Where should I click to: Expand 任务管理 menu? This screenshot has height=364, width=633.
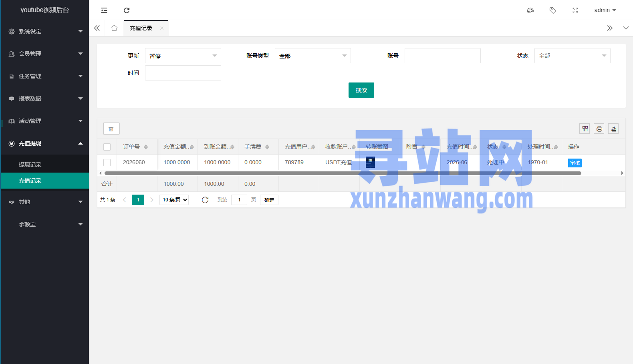(x=45, y=76)
